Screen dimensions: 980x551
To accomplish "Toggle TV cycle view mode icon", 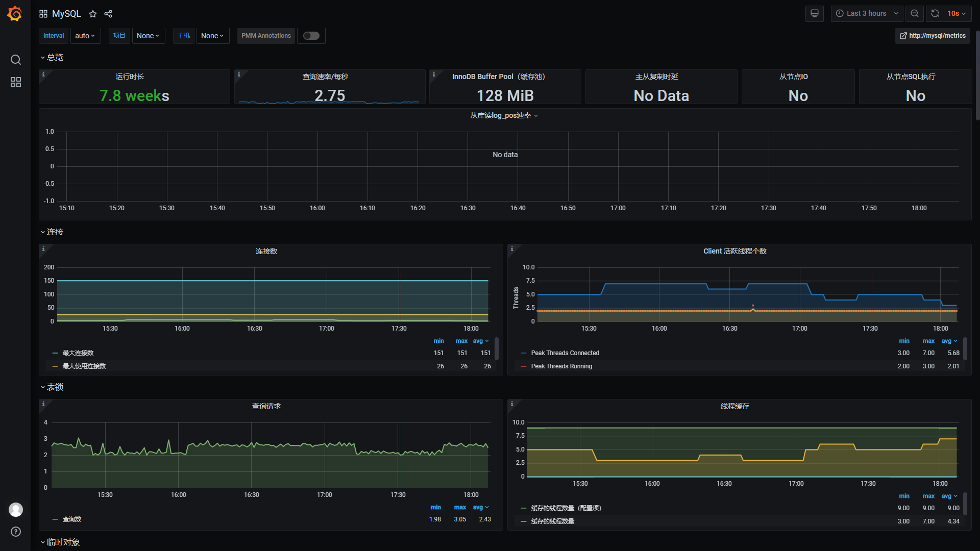I will pos(814,14).
